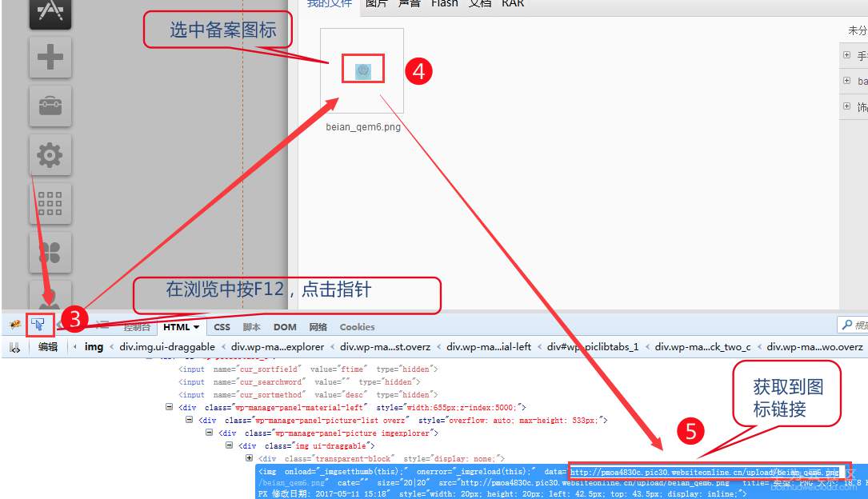This screenshot has height=499, width=868.
Task: Open the gear settings icon in the sidebar
Action: [x=50, y=154]
